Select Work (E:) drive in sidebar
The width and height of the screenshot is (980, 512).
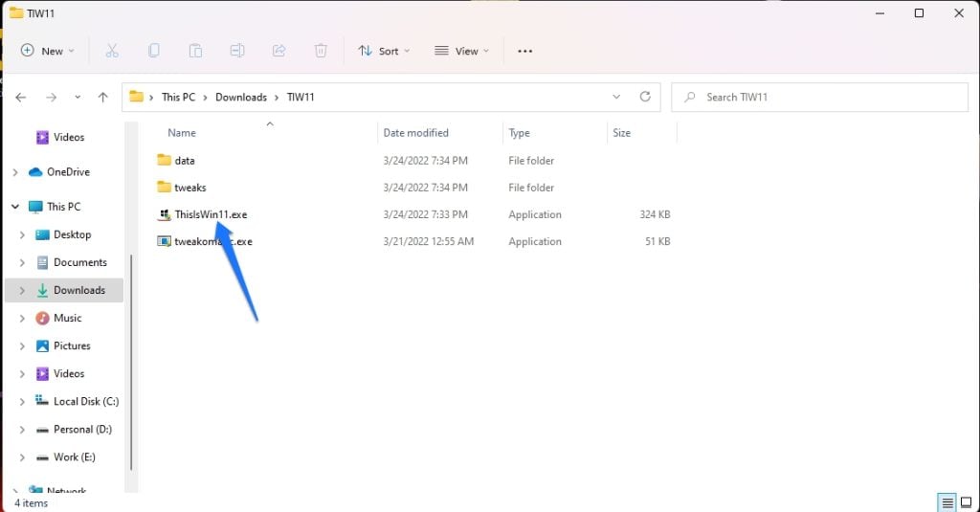click(75, 457)
